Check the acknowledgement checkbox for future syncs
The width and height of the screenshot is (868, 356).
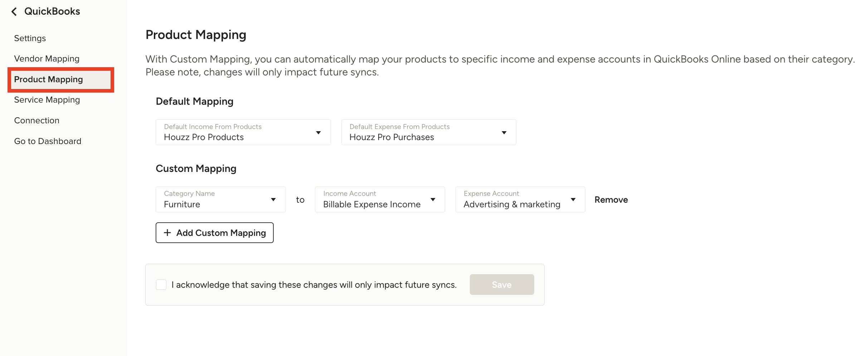pyautogui.click(x=161, y=285)
